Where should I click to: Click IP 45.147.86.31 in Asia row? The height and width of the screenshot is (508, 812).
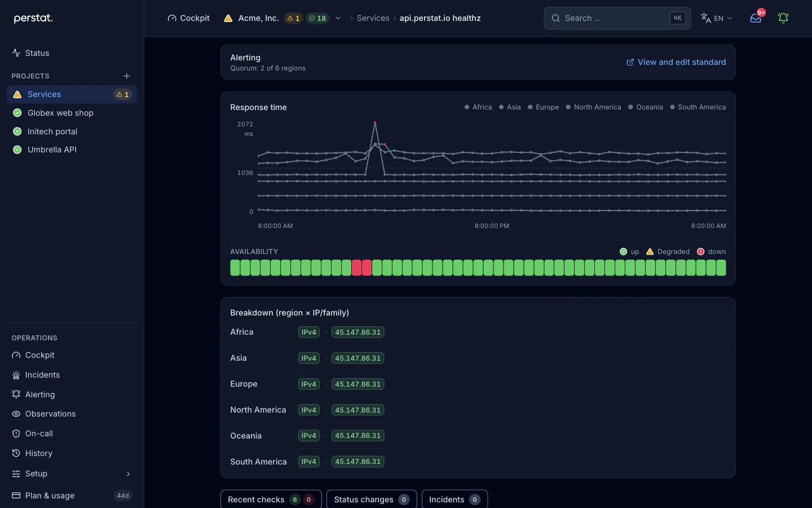tap(358, 358)
